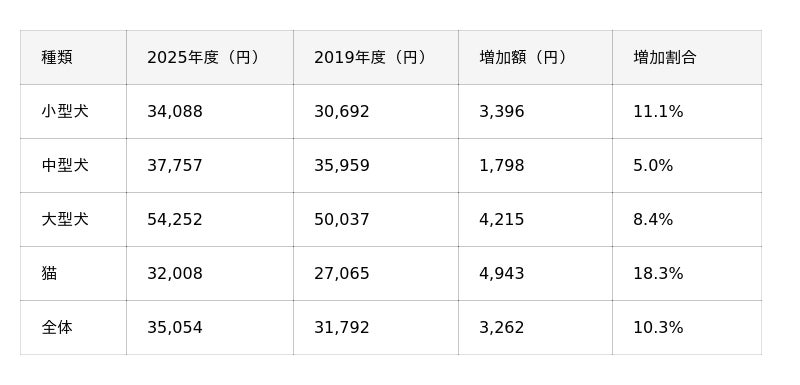Select the 小型犬 row label
This screenshot has height=385, width=800.
pos(73,111)
